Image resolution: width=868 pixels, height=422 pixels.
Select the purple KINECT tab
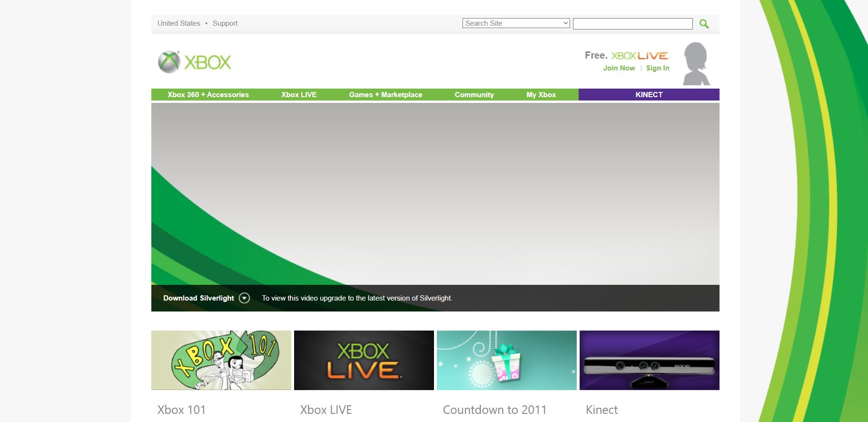click(x=649, y=95)
